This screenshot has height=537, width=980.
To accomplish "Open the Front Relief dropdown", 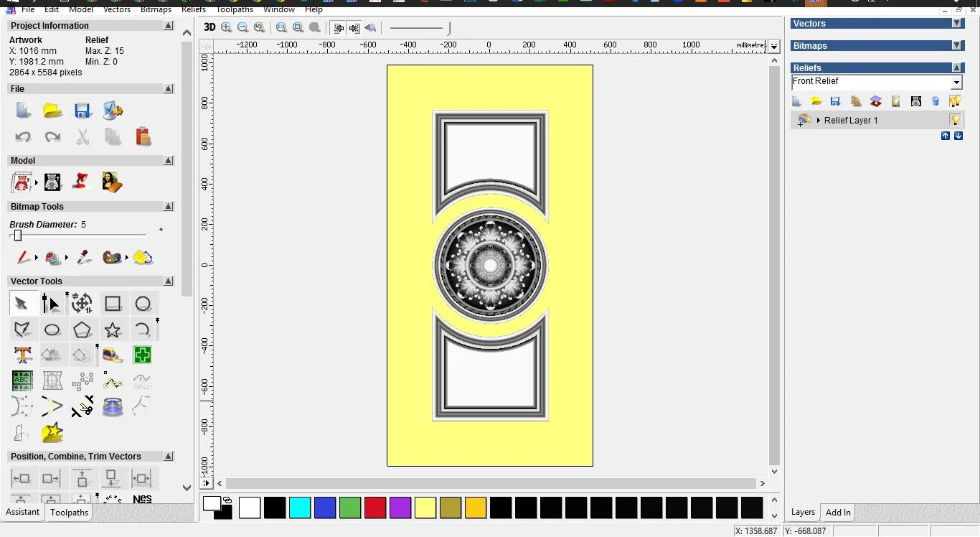I will (x=956, y=83).
